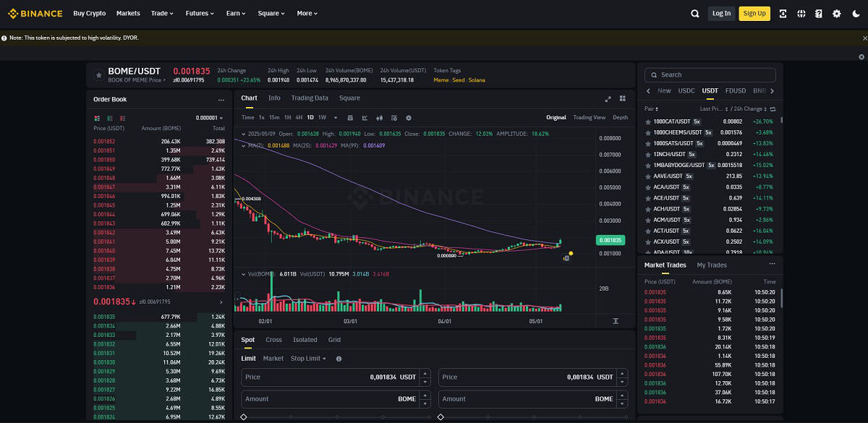This screenshot has width=868, height=423.
Task: Favorite BOME/USDT with the star icon
Action: pyautogui.click(x=99, y=74)
